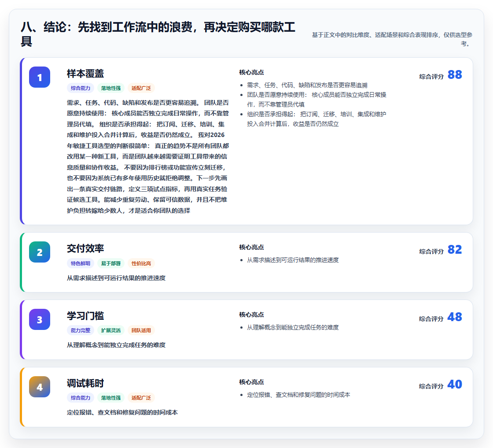Click the 样本覆盖 long description paragraph

click(148, 156)
